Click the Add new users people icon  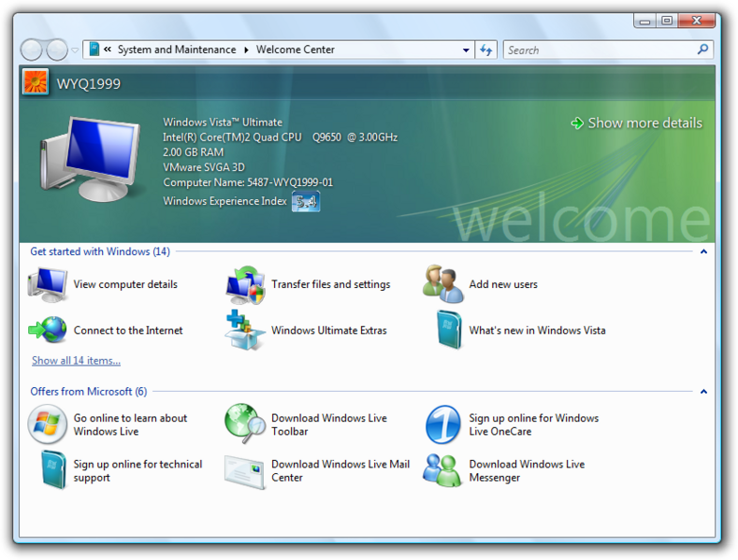443,283
